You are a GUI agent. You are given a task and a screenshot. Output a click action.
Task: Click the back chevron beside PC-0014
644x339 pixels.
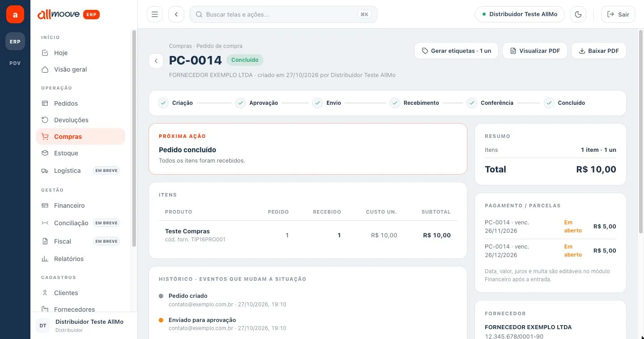click(x=156, y=61)
